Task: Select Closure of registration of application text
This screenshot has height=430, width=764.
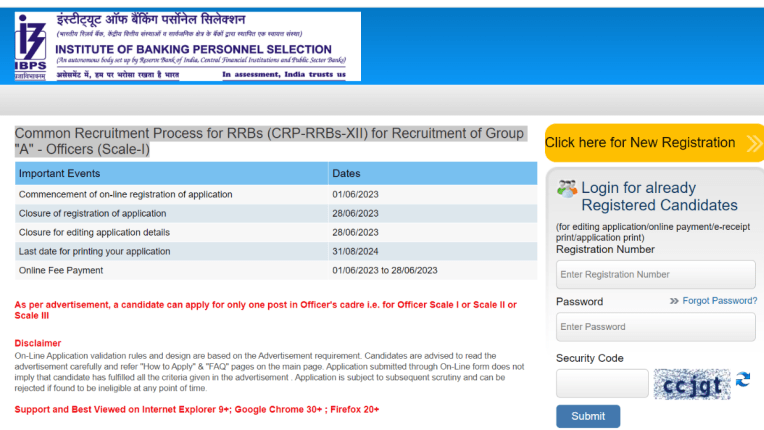Action: click(x=93, y=213)
